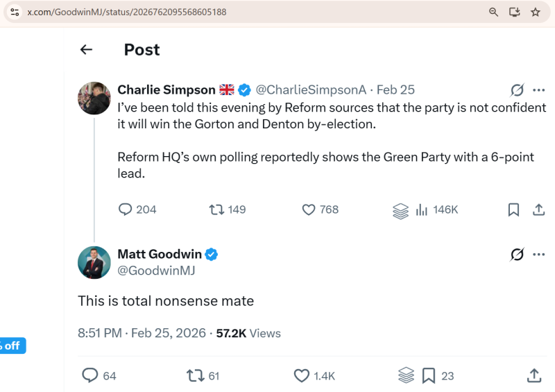Viewport: 555px width, 392px height.
Task: Open Matt Goodwin's profile picture
Action: 94,263
